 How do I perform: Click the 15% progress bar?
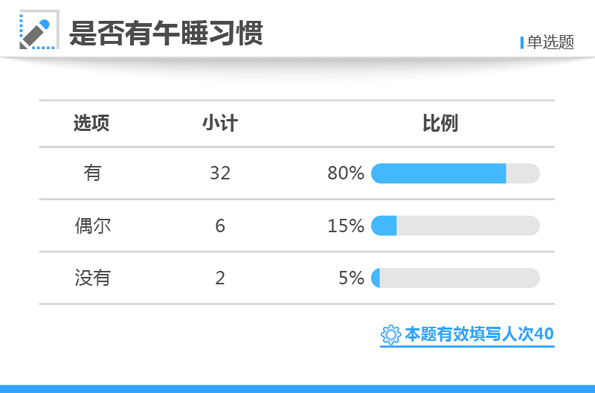click(x=455, y=226)
